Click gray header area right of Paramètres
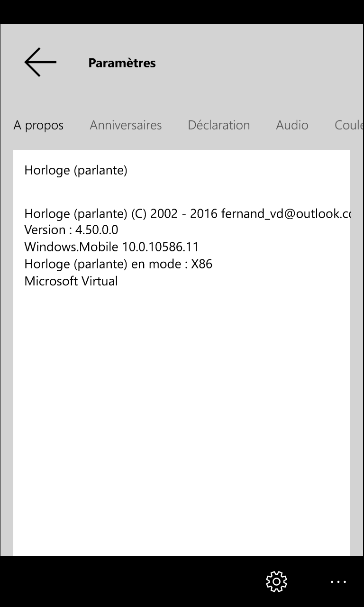The image size is (364, 607). coord(261,63)
